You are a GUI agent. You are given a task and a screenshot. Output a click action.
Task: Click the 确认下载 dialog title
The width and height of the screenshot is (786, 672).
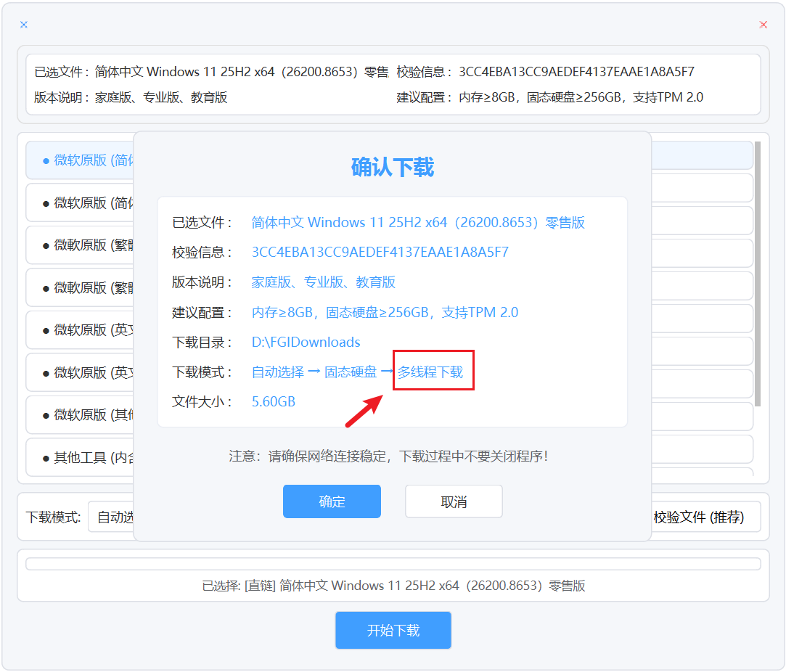[x=393, y=167]
